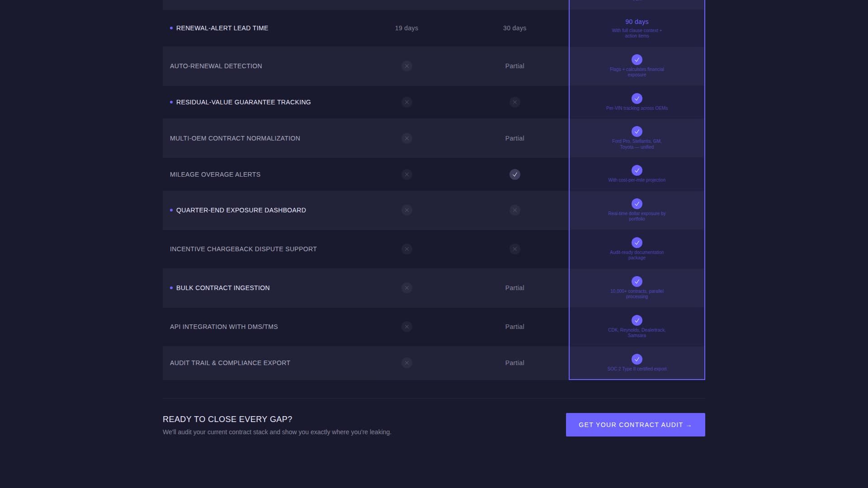Viewport: 868px width, 488px height.
Task: Click 'Ford Pro, Stellantis, GM, Toyota — unified' note
Action: [x=637, y=144]
